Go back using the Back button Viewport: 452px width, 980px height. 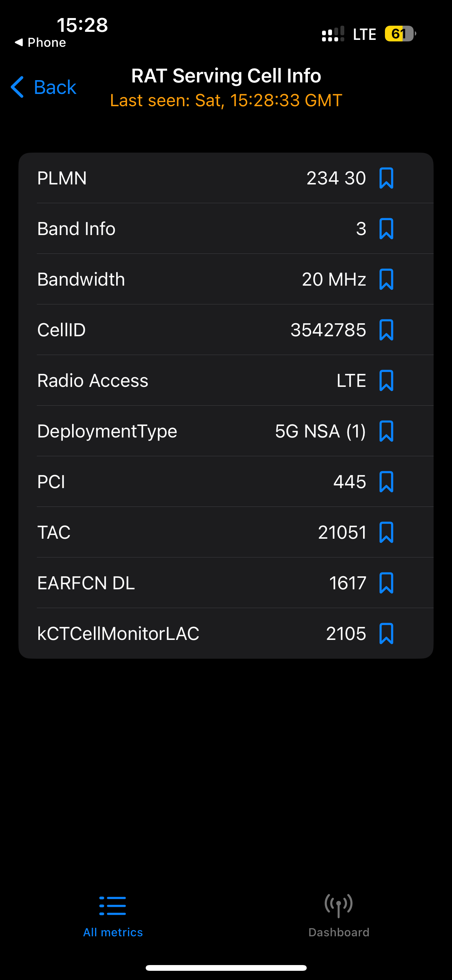[x=43, y=87]
